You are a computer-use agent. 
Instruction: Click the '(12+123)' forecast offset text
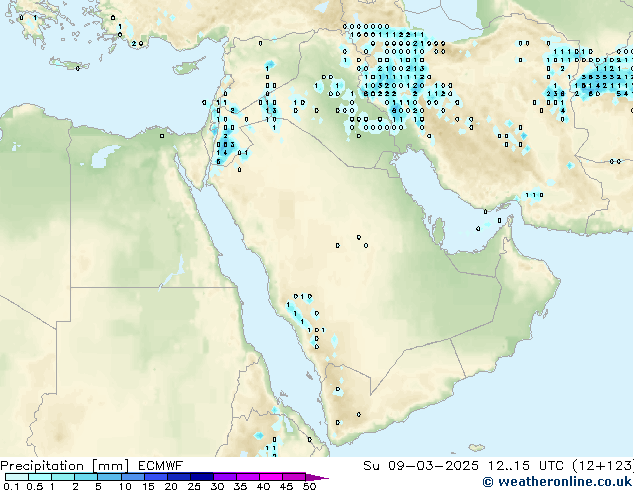[603, 466]
